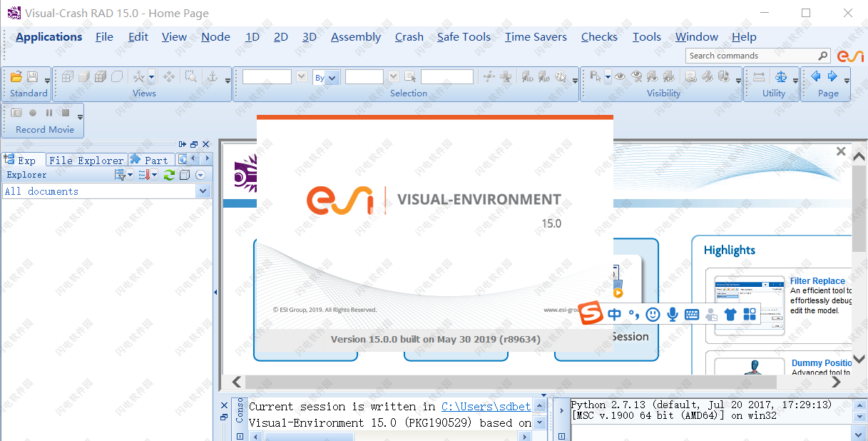Image resolution: width=868 pixels, height=441 pixels.
Task: Toggle the plain eye show icon in Visibility
Action: click(x=620, y=76)
